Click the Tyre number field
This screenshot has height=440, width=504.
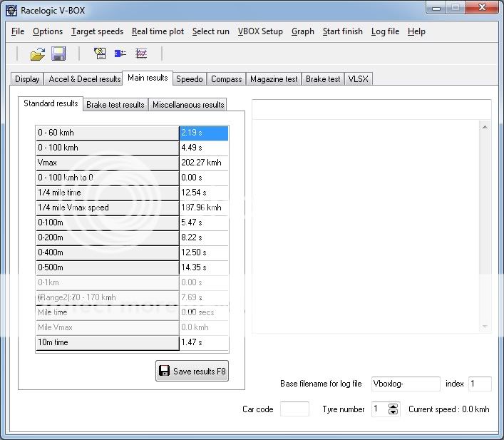[380, 409]
